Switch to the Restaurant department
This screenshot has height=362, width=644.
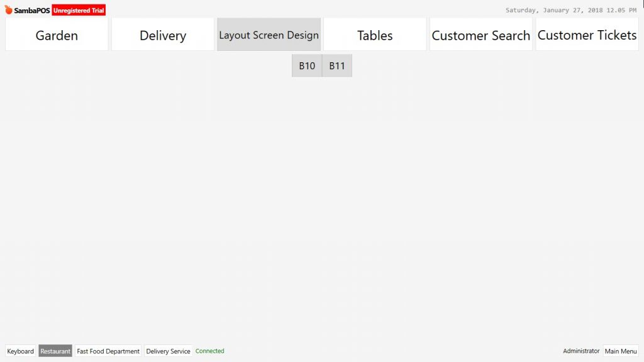click(x=55, y=351)
